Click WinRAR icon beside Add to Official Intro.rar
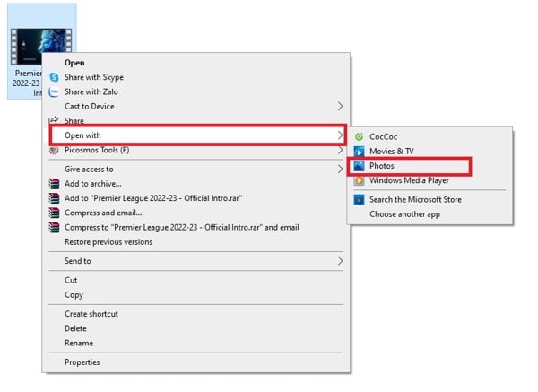The width and height of the screenshot is (538, 392). (54, 198)
